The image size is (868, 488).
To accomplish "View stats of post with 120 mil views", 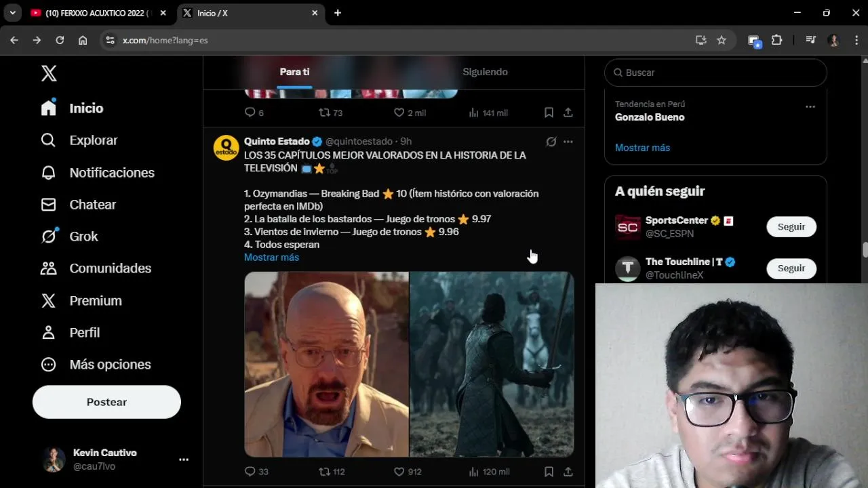I will (489, 472).
